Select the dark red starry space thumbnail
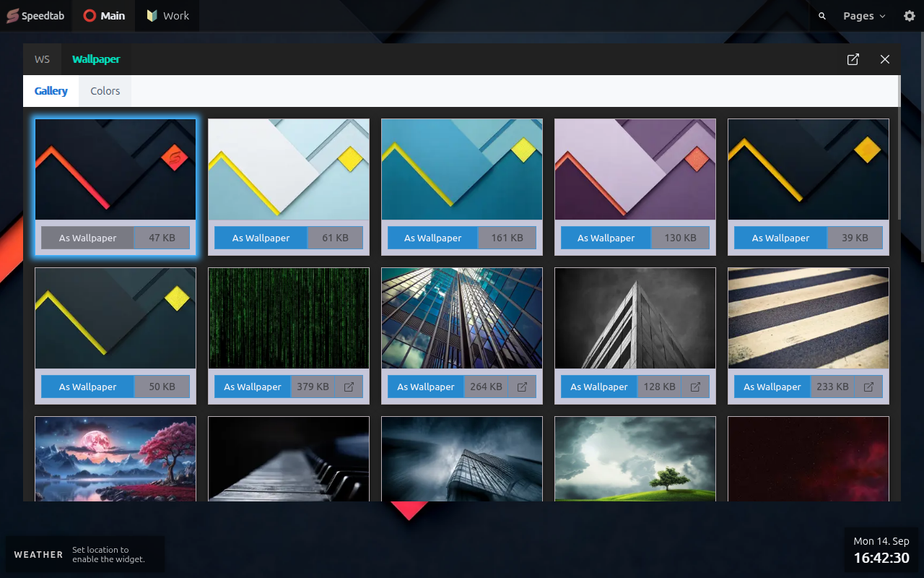Image resolution: width=924 pixels, height=578 pixels. click(x=808, y=459)
